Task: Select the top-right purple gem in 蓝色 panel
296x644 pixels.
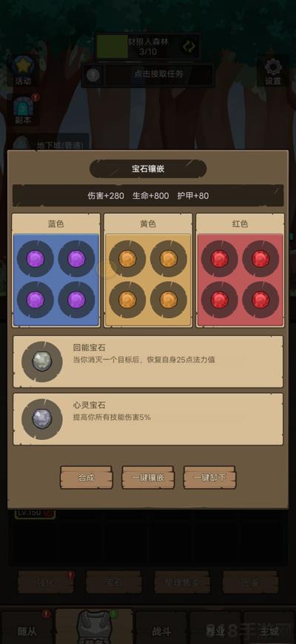Action: pos(76,259)
